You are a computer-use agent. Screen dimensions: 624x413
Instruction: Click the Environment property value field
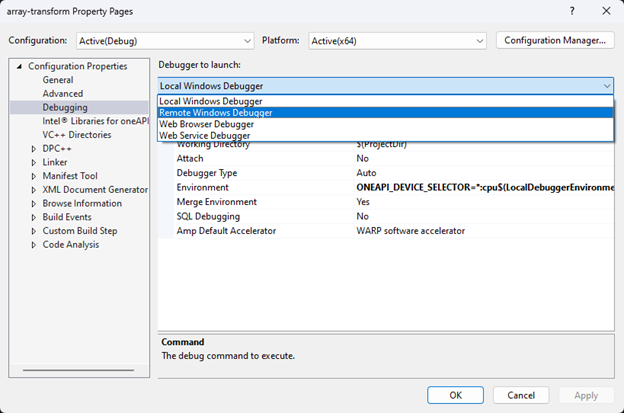pyautogui.click(x=484, y=187)
